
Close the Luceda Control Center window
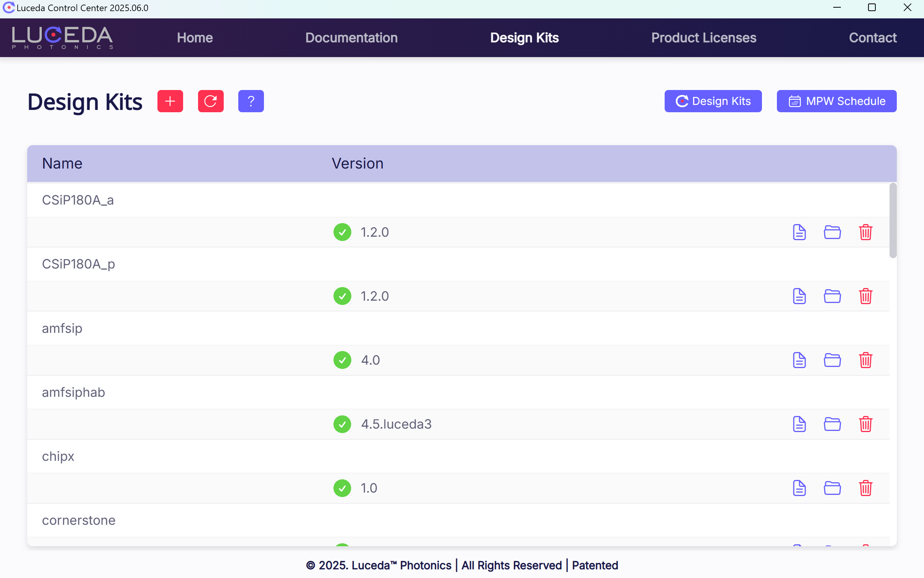pos(907,8)
